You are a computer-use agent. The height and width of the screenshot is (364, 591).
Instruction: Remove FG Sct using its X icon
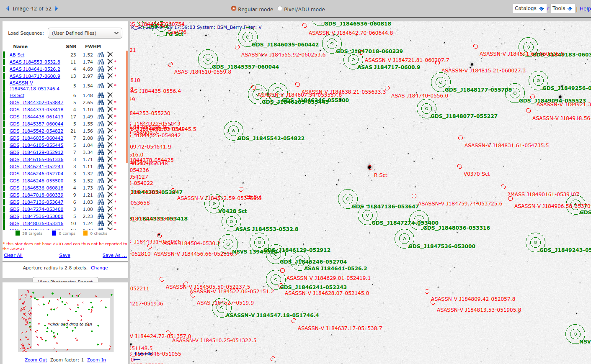110,95
